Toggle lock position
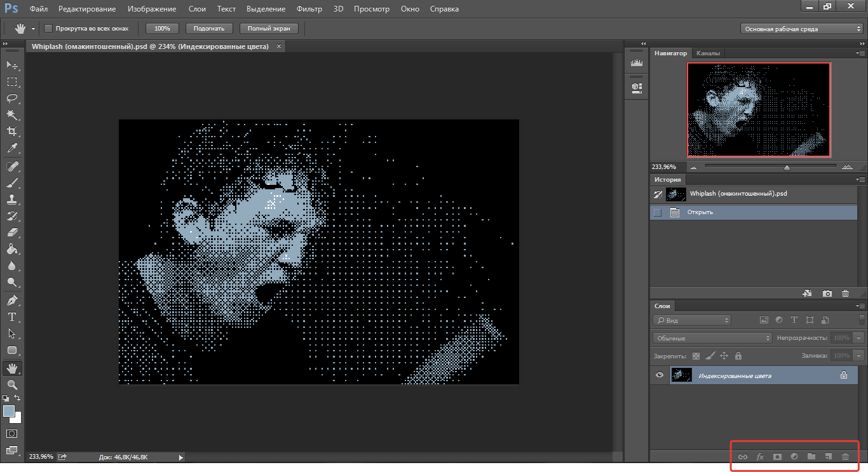 [x=724, y=356]
